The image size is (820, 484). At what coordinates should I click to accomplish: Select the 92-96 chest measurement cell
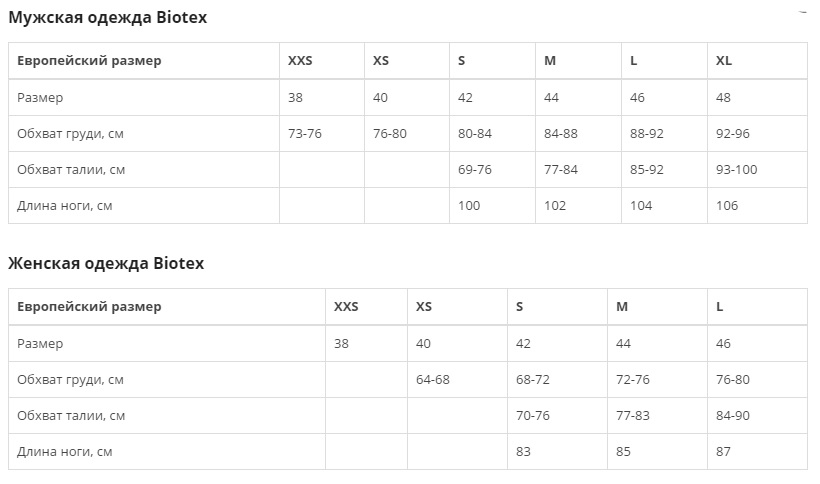(734, 134)
